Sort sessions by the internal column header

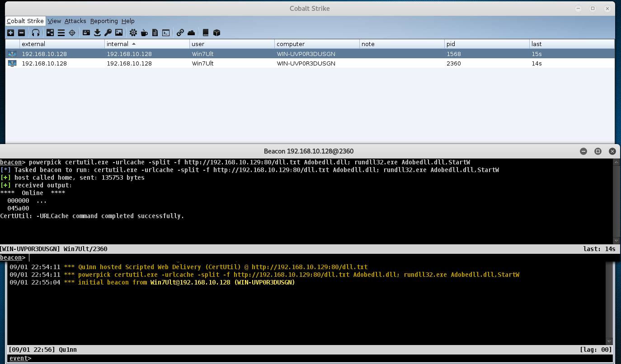[x=147, y=44]
